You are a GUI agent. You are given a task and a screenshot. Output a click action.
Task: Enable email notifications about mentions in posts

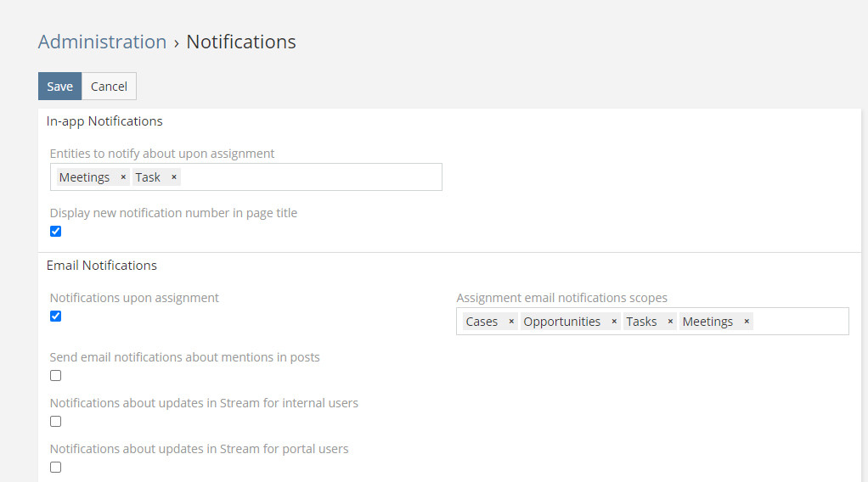tap(56, 376)
